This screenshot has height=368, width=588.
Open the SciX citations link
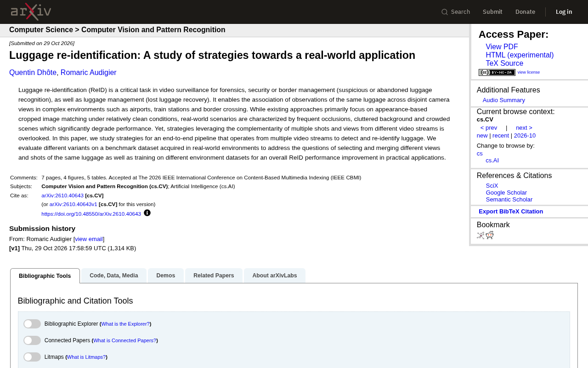point(492,186)
